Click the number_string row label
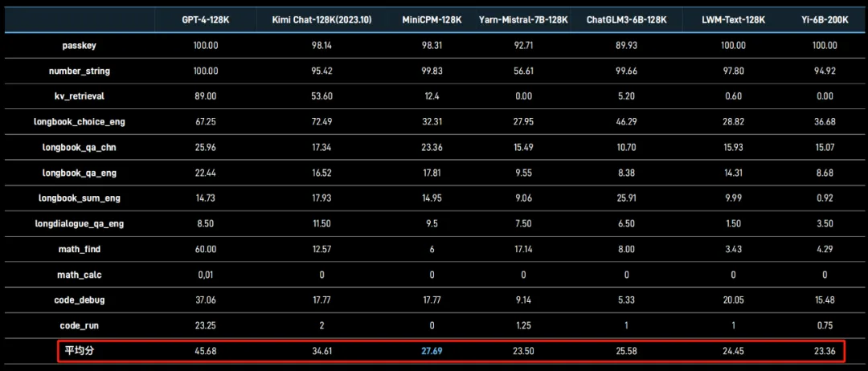Image resolution: width=868 pixels, height=371 pixels. (79, 71)
